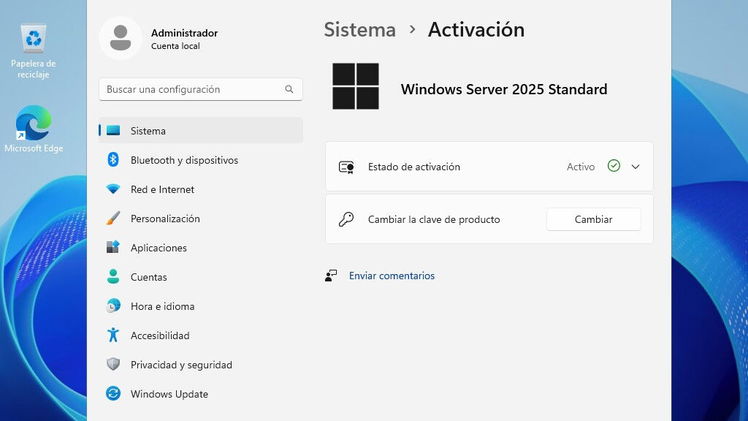748x421 pixels.
Task: Open the Aplicaciones settings page
Action: pos(200,247)
